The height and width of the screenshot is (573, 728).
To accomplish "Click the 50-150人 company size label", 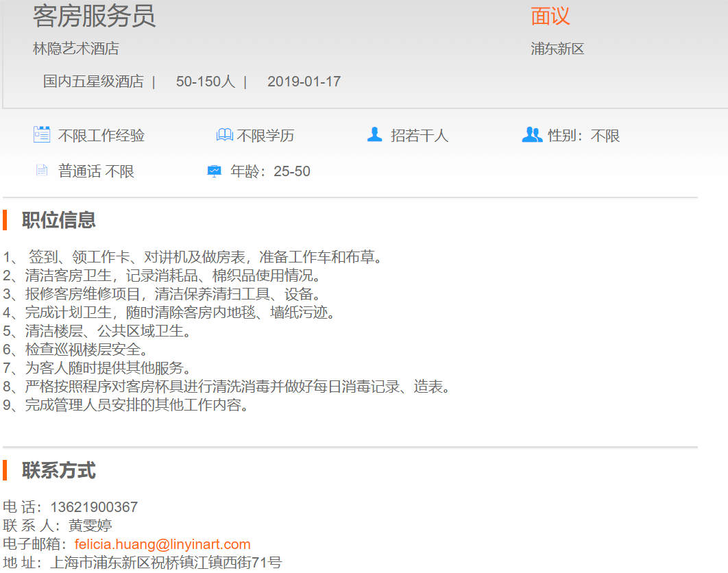I will pyautogui.click(x=205, y=82).
